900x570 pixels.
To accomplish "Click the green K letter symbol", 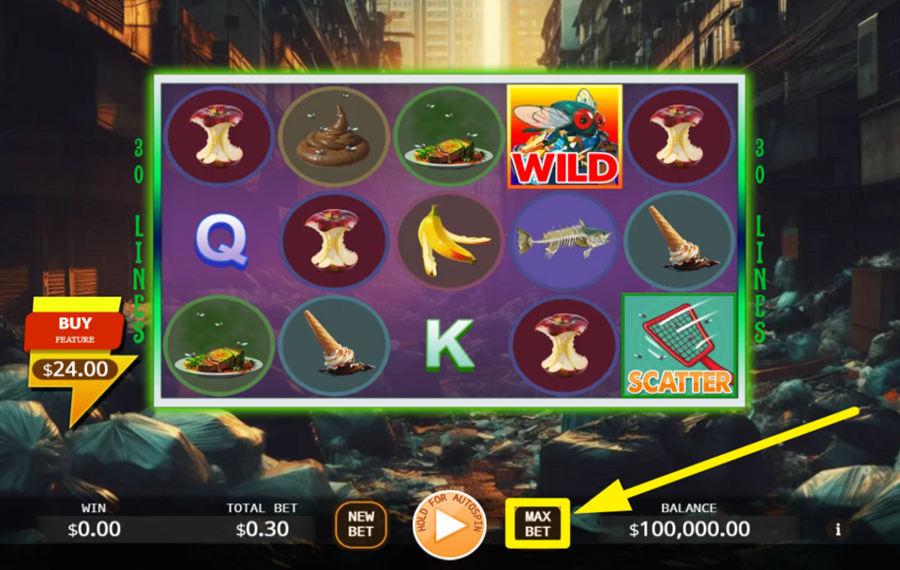I will point(449,345).
